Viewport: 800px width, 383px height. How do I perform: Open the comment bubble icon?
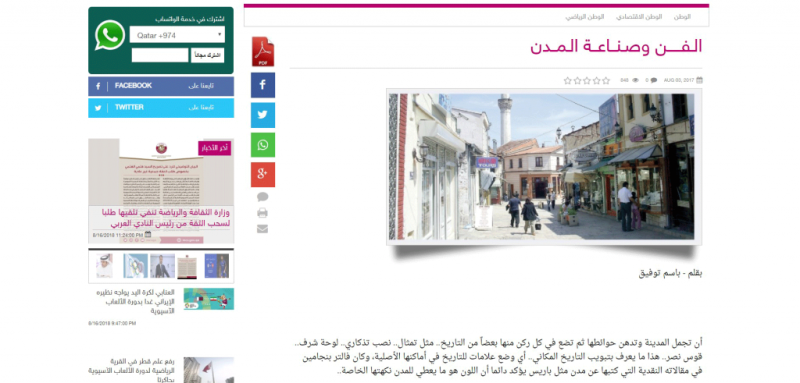pyautogui.click(x=262, y=197)
